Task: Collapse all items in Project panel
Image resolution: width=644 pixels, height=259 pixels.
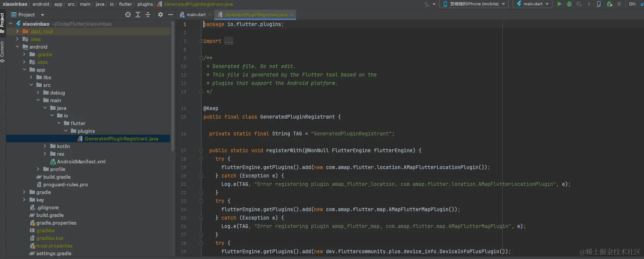Action: click(x=148, y=15)
